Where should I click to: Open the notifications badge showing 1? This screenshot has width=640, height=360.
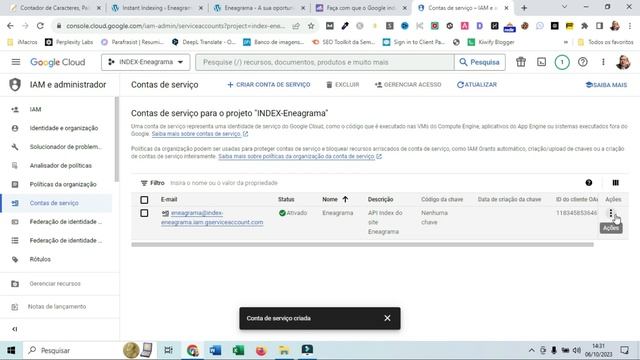tap(562, 62)
